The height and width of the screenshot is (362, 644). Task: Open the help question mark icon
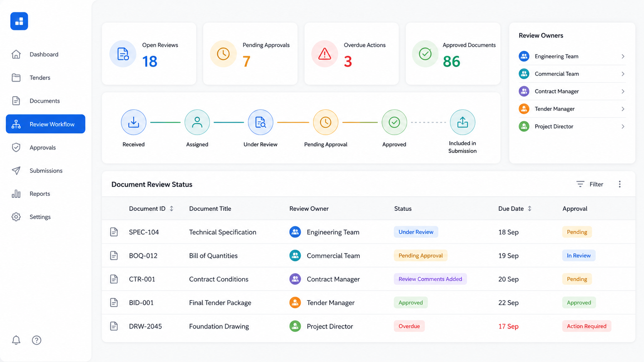[x=37, y=340]
